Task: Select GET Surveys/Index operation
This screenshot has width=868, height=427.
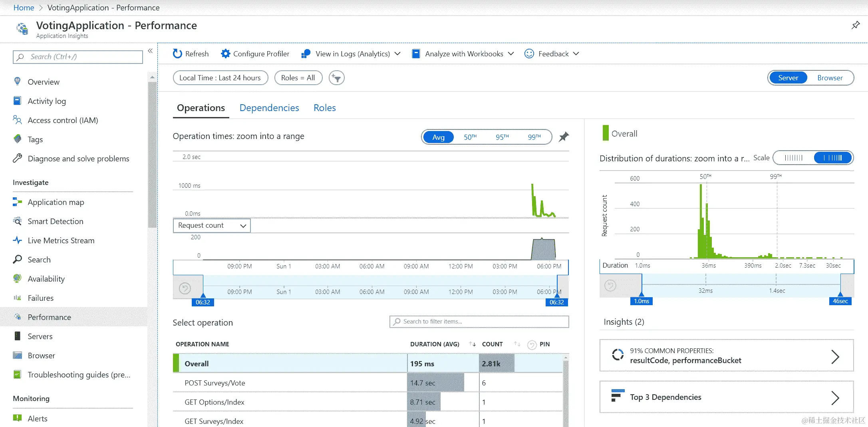Action: pos(367,420)
